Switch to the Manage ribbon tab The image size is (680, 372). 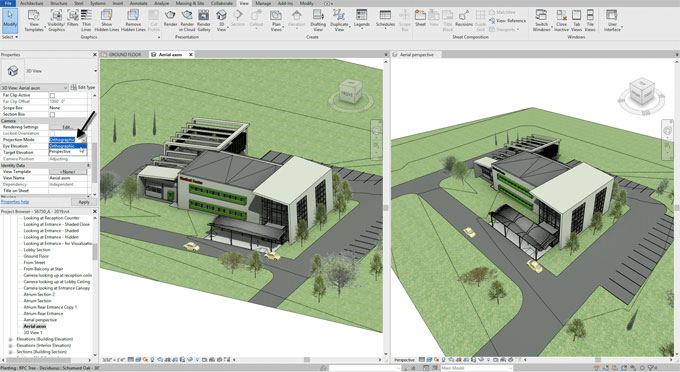263,3
